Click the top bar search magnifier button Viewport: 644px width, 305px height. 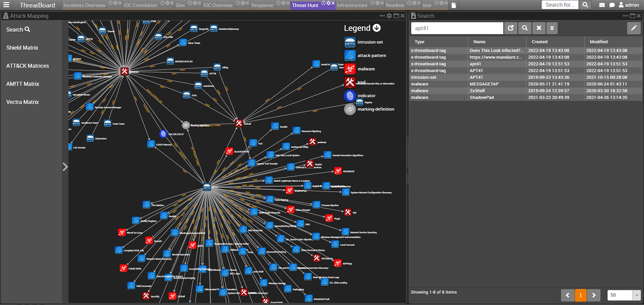(x=585, y=5)
